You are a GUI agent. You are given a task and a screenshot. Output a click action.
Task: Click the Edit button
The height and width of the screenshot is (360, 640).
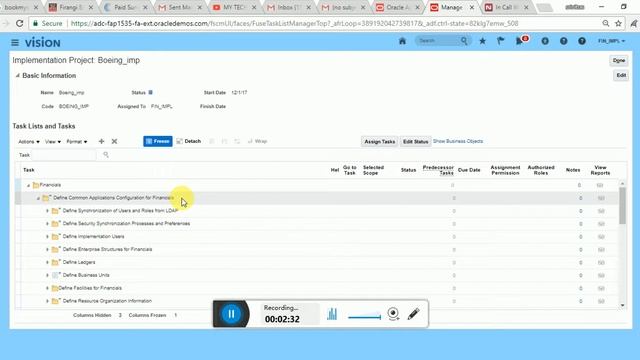click(x=621, y=75)
